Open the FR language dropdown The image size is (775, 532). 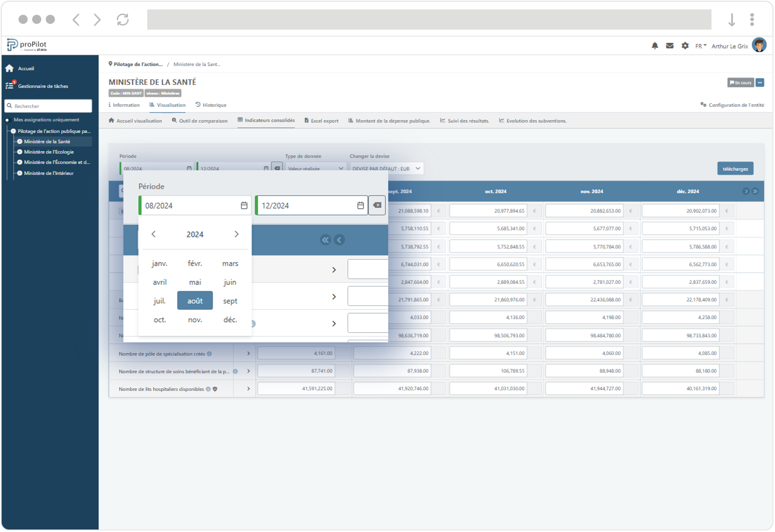[701, 46]
